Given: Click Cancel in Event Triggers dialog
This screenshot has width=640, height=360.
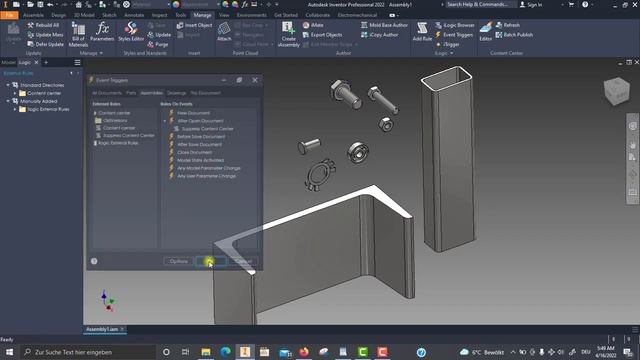Looking at the screenshot, I should [x=243, y=261].
